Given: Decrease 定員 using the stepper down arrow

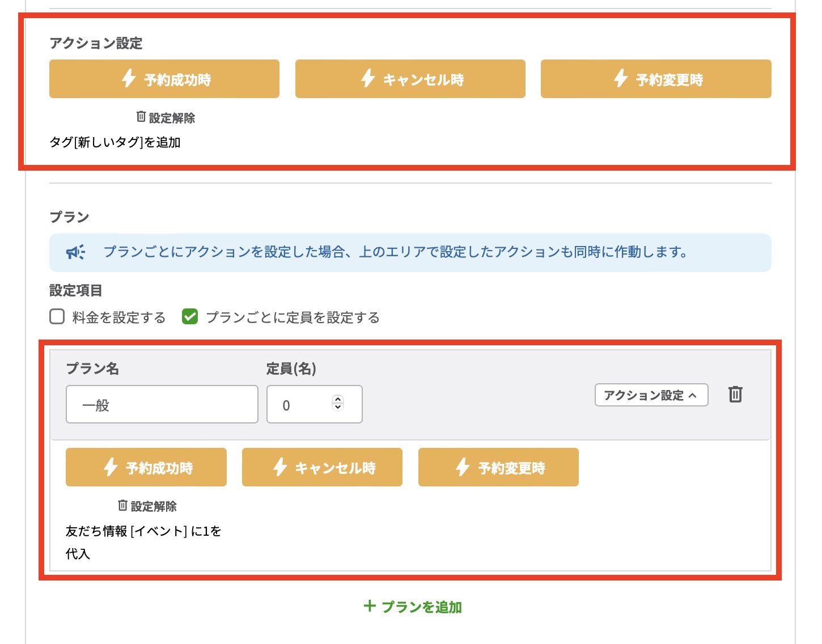Looking at the screenshot, I should click(338, 407).
